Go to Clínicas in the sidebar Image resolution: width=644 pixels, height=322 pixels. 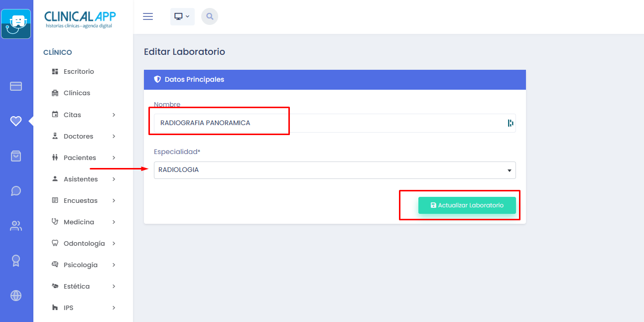[77, 93]
